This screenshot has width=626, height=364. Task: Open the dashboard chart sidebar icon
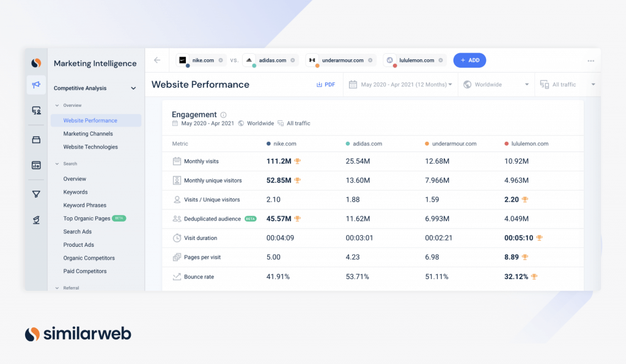[x=36, y=165]
